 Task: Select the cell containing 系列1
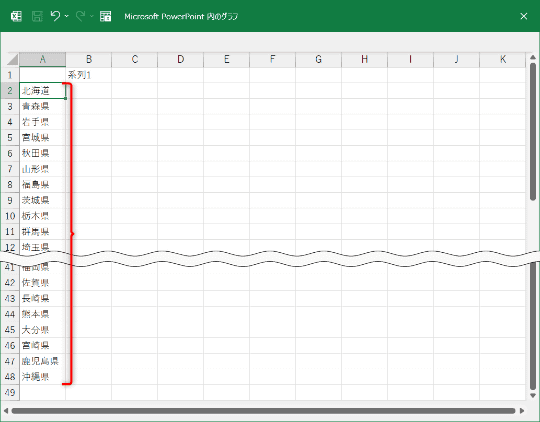pos(89,75)
